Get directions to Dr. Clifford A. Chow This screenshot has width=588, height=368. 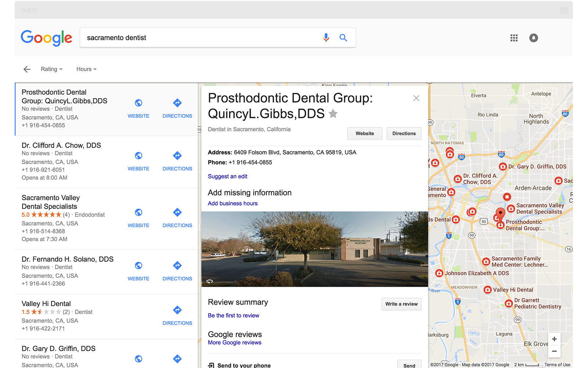177,161
